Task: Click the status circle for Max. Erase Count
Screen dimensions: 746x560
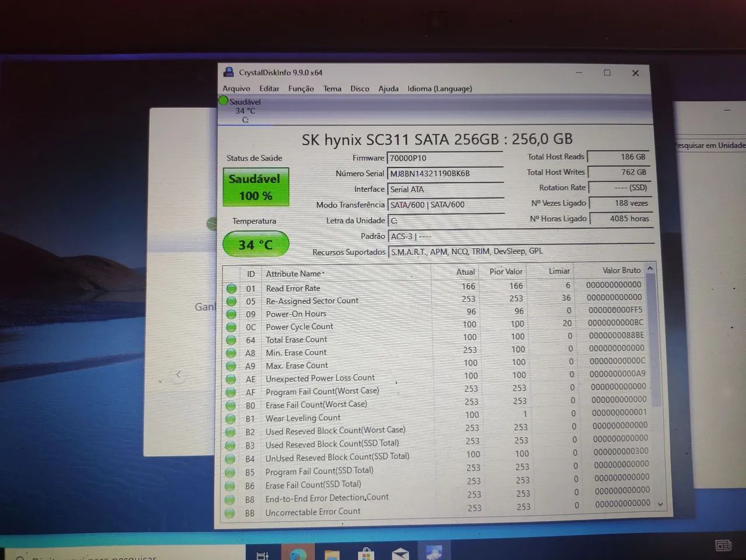Action: pos(231,366)
